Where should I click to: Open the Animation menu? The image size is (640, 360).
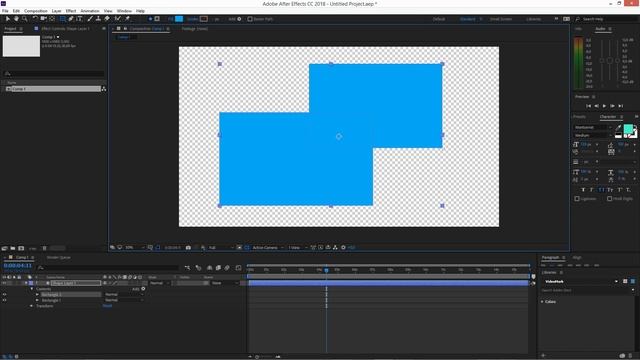pyautogui.click(x=90, y=11)
